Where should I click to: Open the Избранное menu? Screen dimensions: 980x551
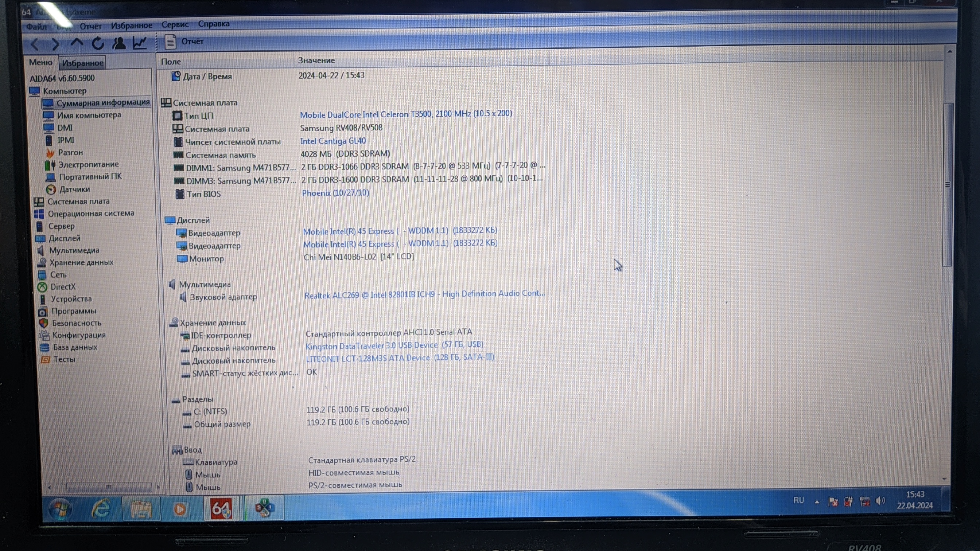[x=132, y=26]
